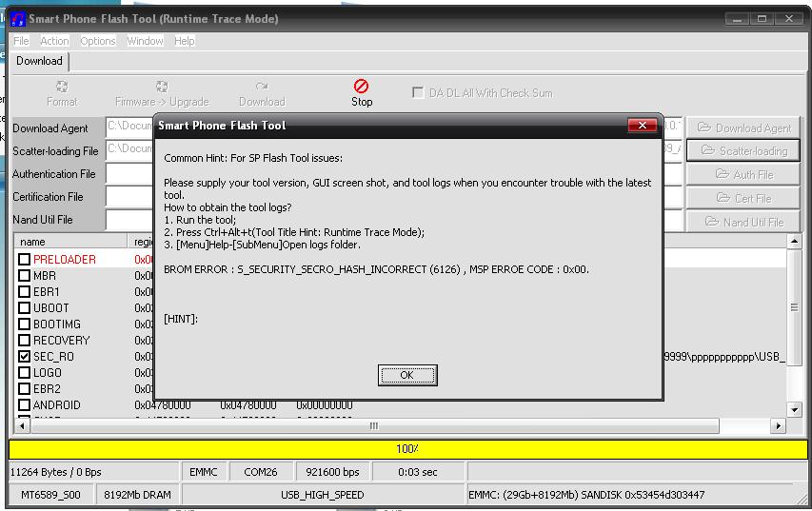
Task: Check the PRELOADER partition checkbox
Action: coord(24,259)
